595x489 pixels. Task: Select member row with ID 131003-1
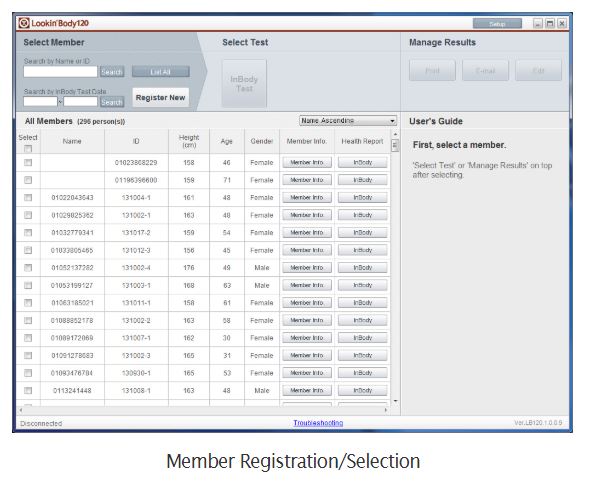coord(28,285)
